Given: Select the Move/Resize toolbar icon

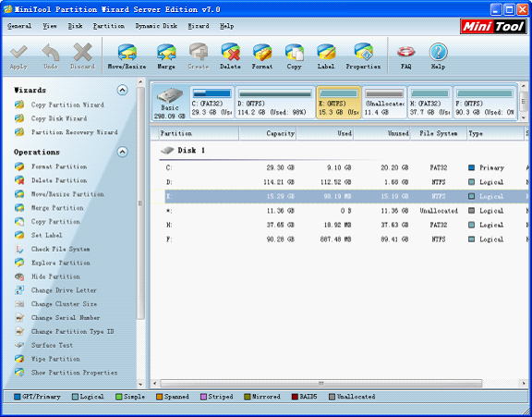Looking at the screenshot, I should pyautogui.click(x=127, y=52).
